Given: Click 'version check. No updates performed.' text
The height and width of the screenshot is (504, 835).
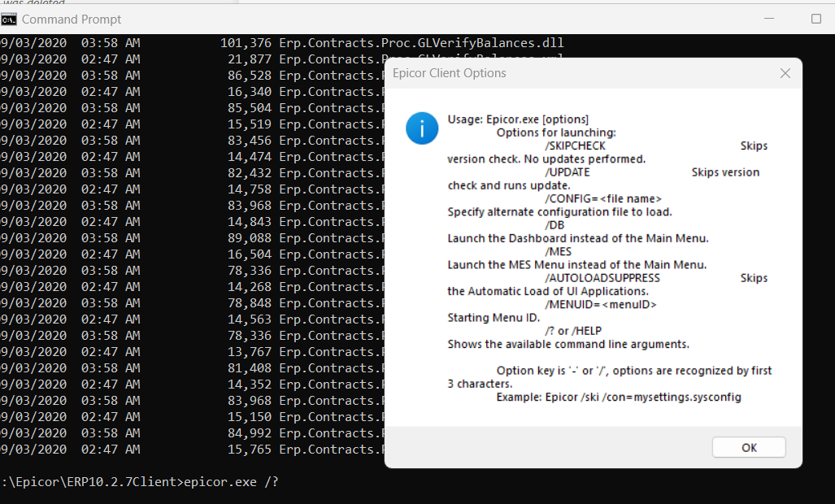Looking at the screenshot, I should [x=546, y=159].
